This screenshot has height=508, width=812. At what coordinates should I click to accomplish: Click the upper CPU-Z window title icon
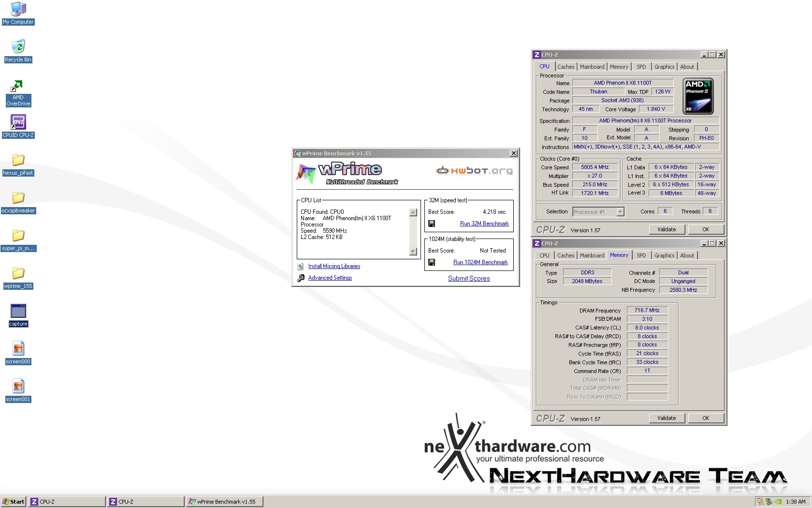tap(536, 55)
